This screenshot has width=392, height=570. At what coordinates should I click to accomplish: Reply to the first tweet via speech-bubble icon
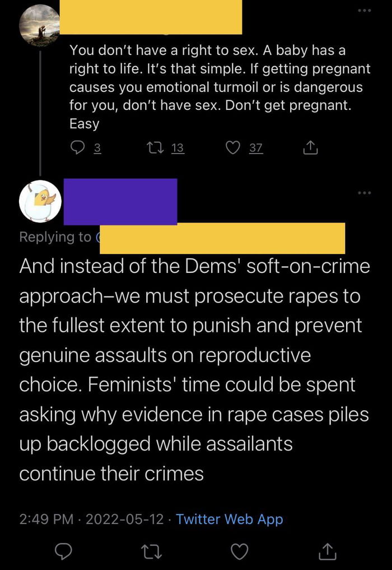(x=77, y=148)
